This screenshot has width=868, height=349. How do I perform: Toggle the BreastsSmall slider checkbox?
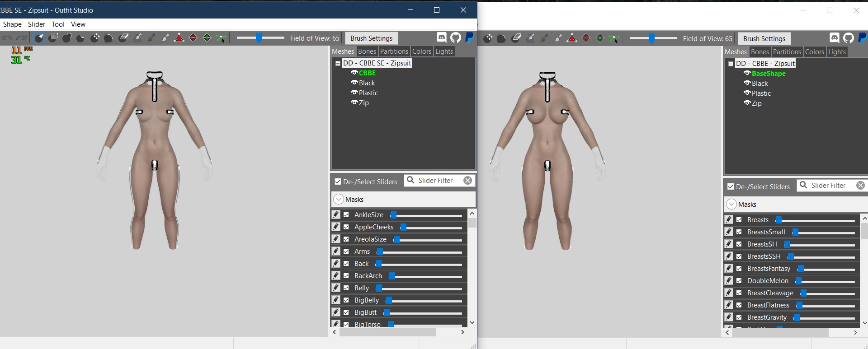click(739, 232)
